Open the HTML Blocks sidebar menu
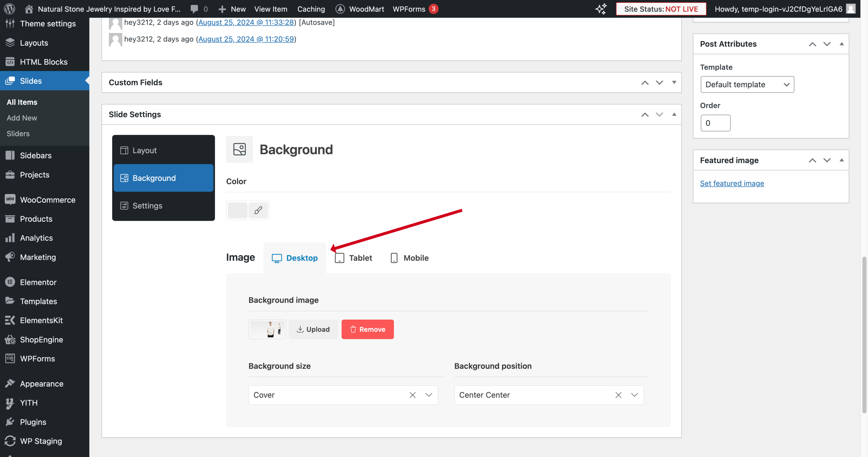 pyautogui.click(x=45, y=62)
